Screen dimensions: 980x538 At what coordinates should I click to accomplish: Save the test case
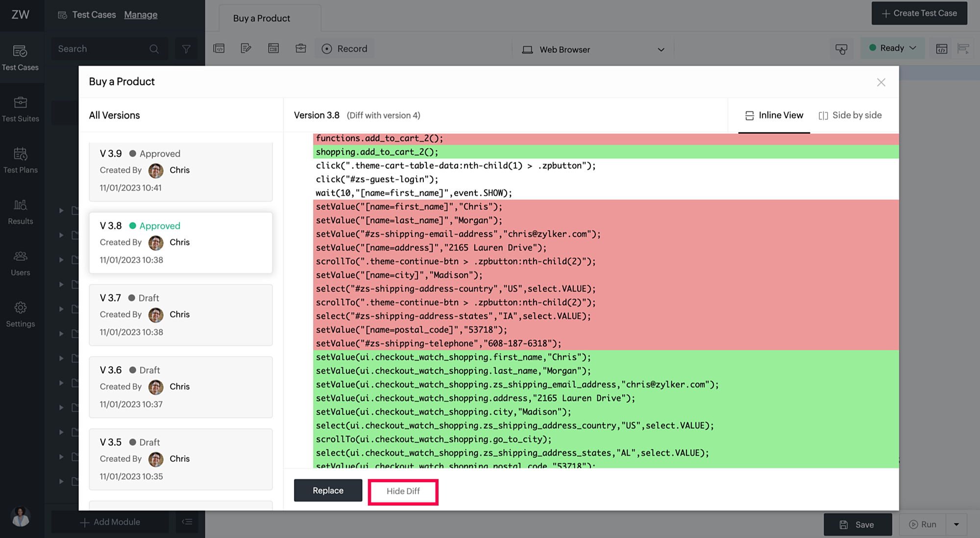tap(857, 524)
